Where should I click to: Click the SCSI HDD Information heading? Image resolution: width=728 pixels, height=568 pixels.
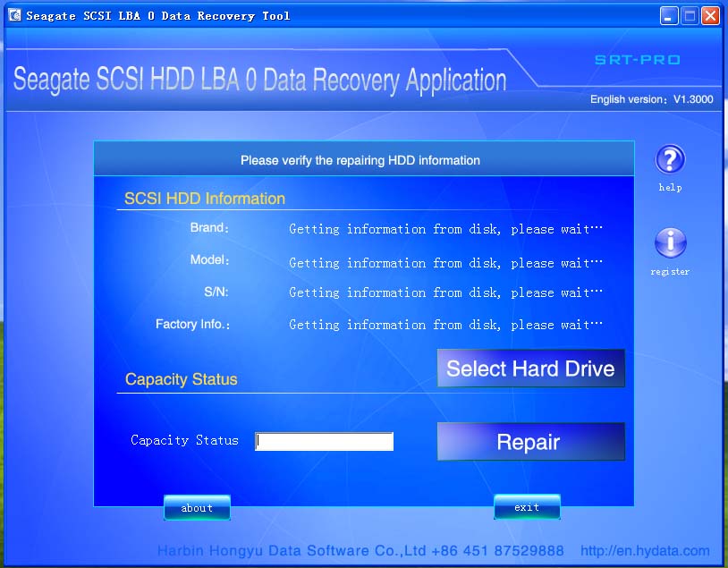click(205, 199)
